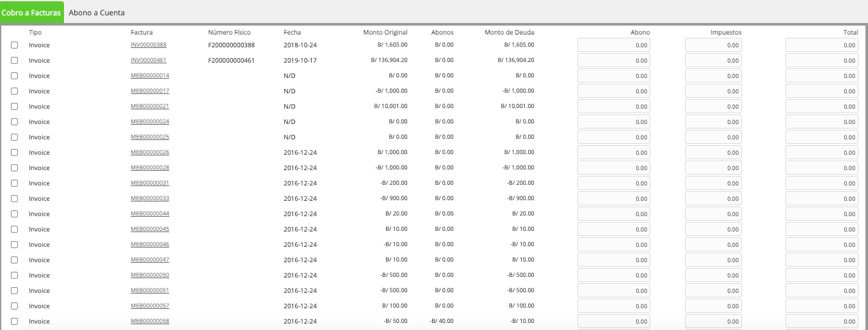Open the Abono a Cuenta tab
This screenshot has width=868, height=330.
click(97, 12)
